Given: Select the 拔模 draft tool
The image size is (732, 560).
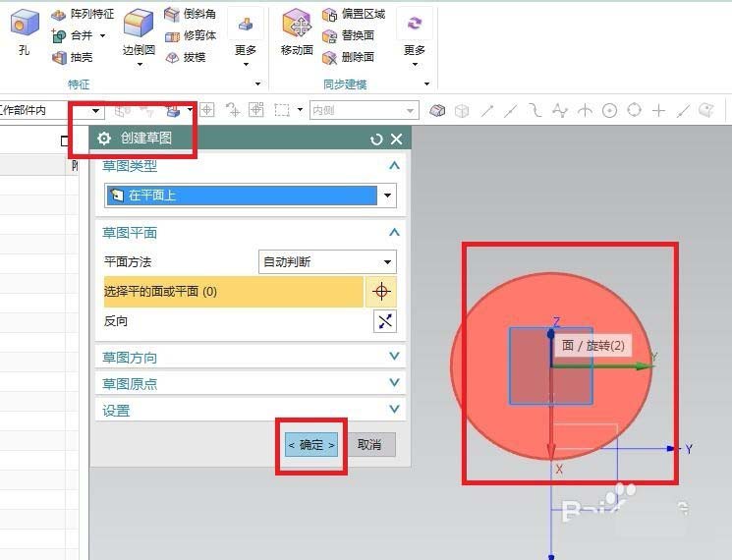Looking at the screenshot, I should [x=186, y=57].
